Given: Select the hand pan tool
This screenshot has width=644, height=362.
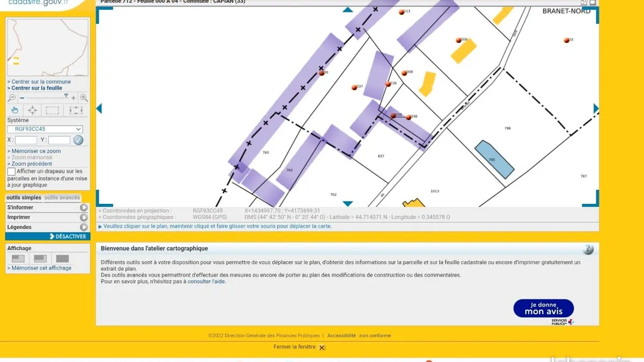Looking at the screenshot, I should point(15,110).
